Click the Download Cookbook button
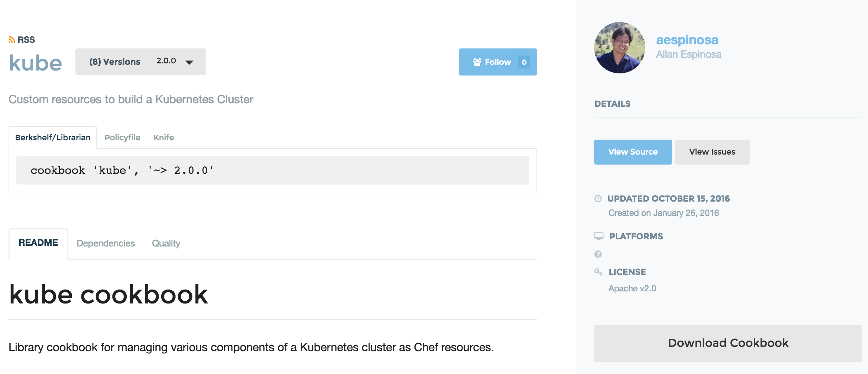Screen dimensions: 868x374 click(x=728, y=343)
